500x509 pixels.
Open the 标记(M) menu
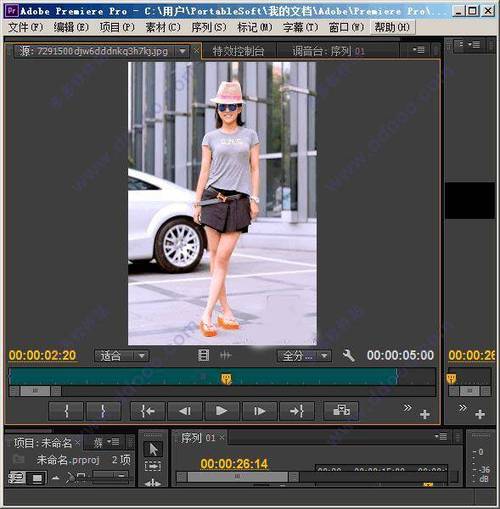(254, 27)
